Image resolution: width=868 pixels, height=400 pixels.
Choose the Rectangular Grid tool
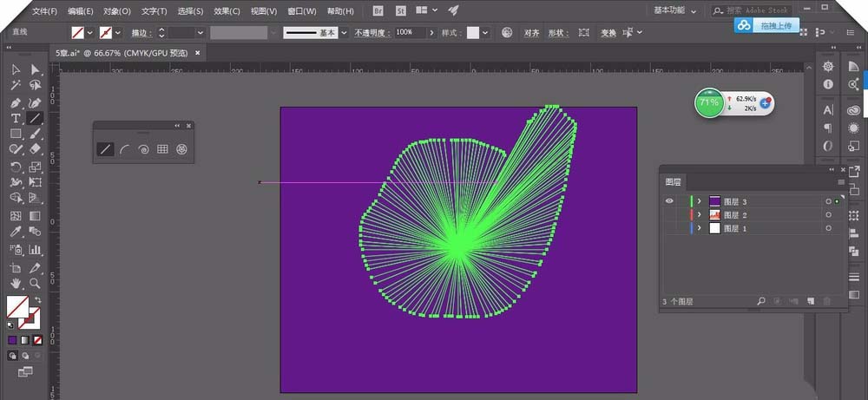pyautogui.click(x=162, y=149)
